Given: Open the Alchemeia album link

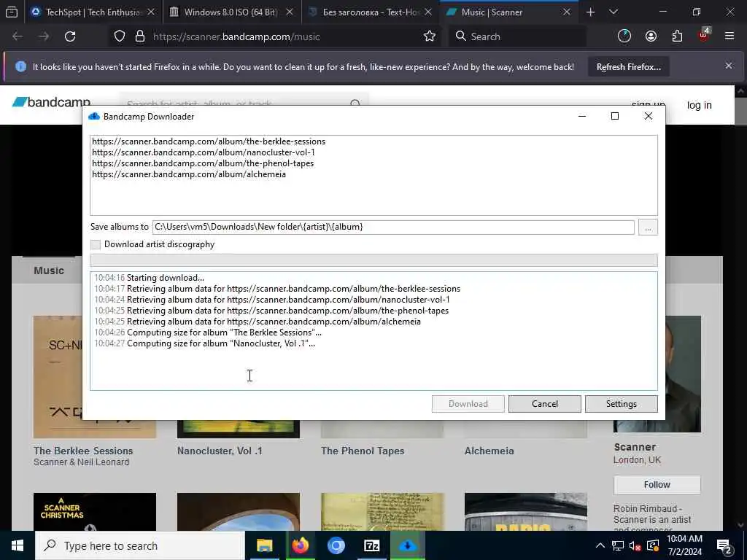Looking at the screenshot, I should [489, 451].
